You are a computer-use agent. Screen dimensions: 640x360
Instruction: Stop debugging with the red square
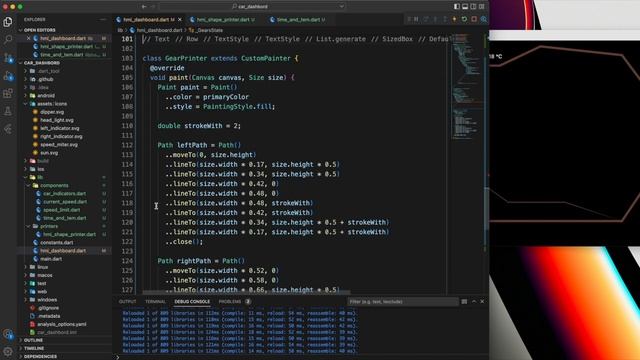click(474, 19)
